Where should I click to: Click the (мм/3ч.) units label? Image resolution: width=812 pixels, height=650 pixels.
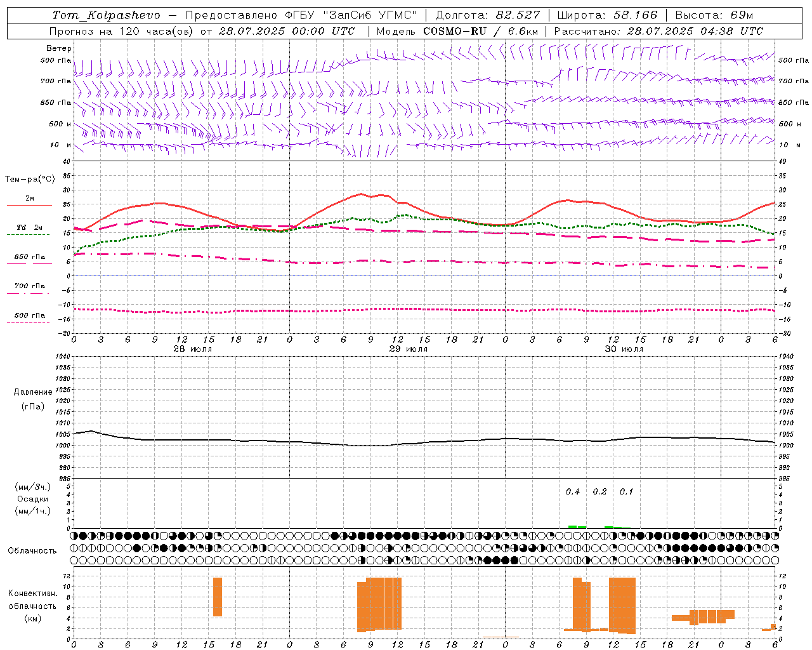coord(33,487)
